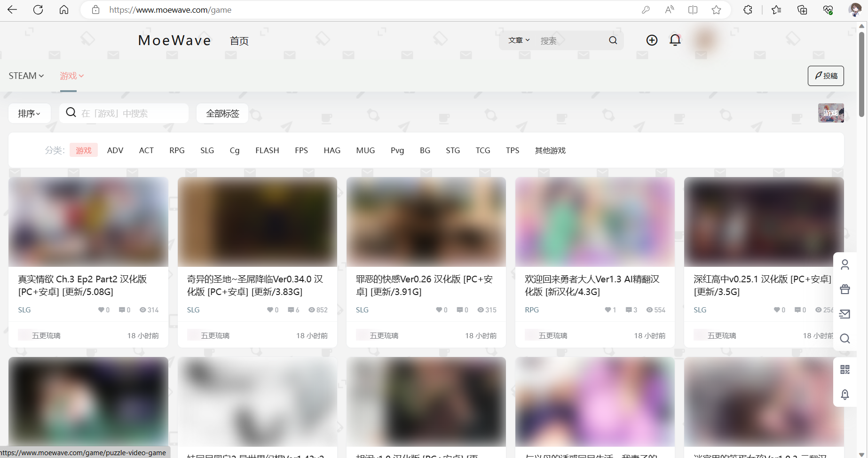
Task: Open notifications bell in the header
Action: 675,40
